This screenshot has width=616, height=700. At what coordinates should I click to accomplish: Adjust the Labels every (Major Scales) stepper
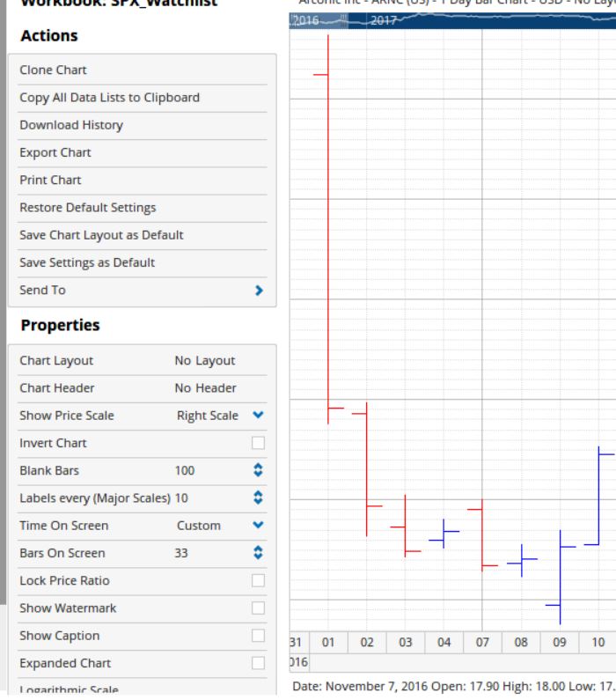click(x=258, y=497)
